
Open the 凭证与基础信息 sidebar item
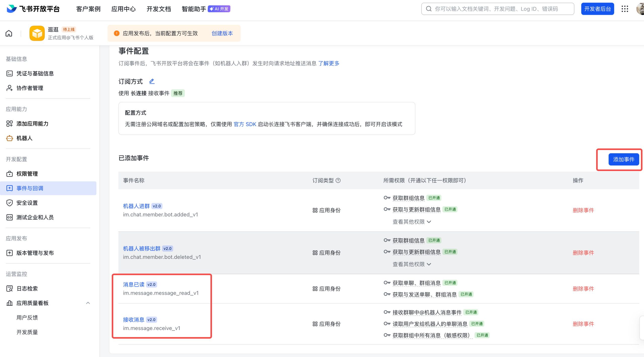coord(35,73)
